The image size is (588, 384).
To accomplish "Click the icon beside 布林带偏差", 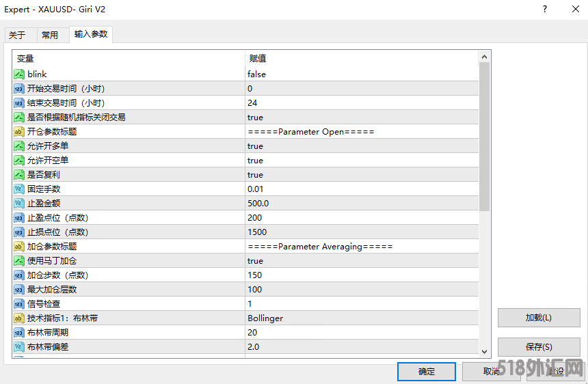I will (19, 346).
